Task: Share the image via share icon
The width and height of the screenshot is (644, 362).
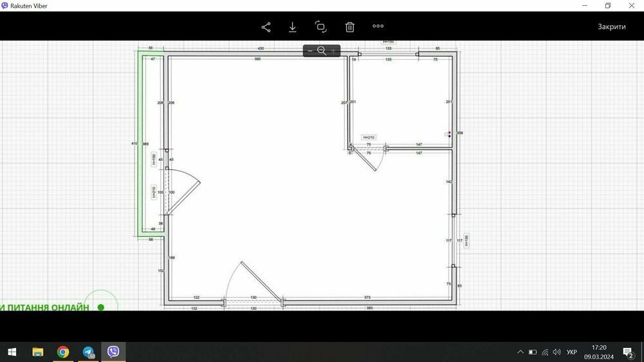Action: click(x=266, y=27)
